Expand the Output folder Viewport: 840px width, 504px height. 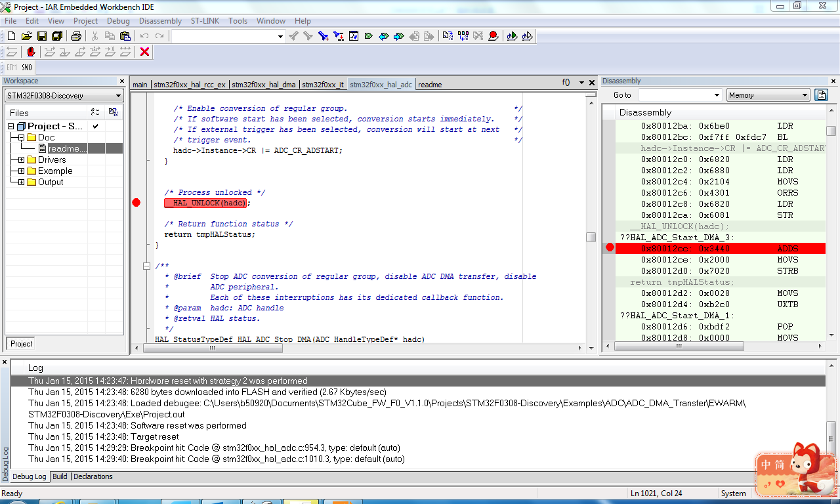pos(21,182)
